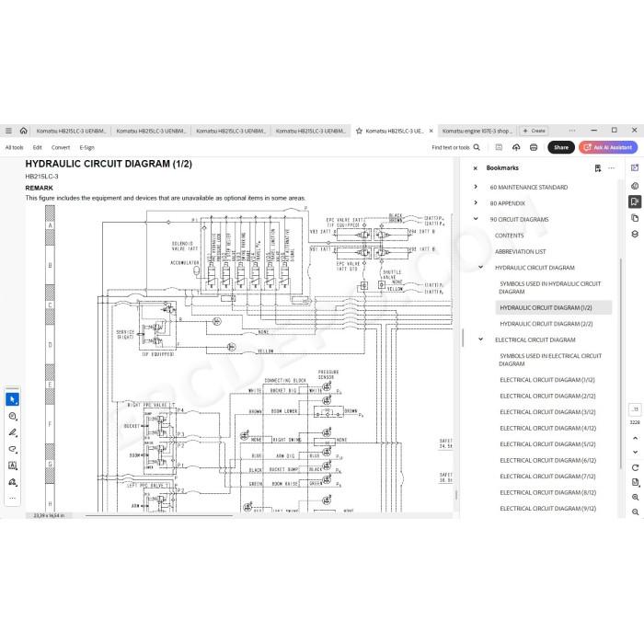Go to previous page with up arrow
Screen dimensions: 644x644
(635, 438)
